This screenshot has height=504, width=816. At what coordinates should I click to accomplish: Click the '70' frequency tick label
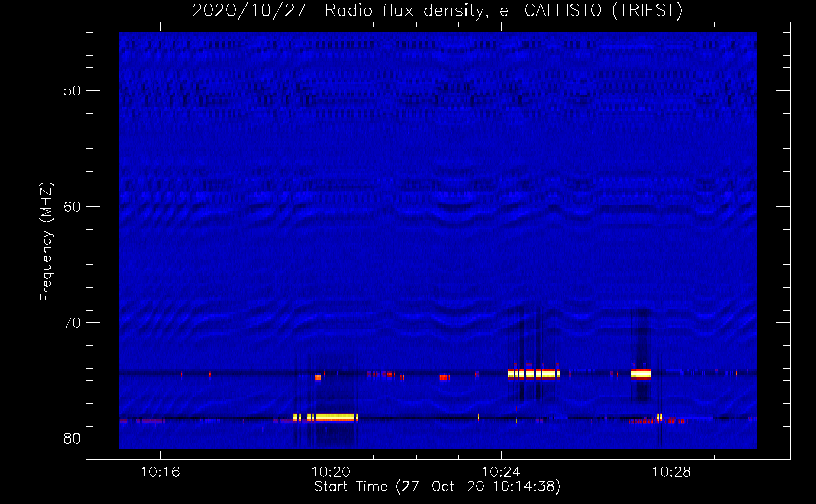pos(73,323)
